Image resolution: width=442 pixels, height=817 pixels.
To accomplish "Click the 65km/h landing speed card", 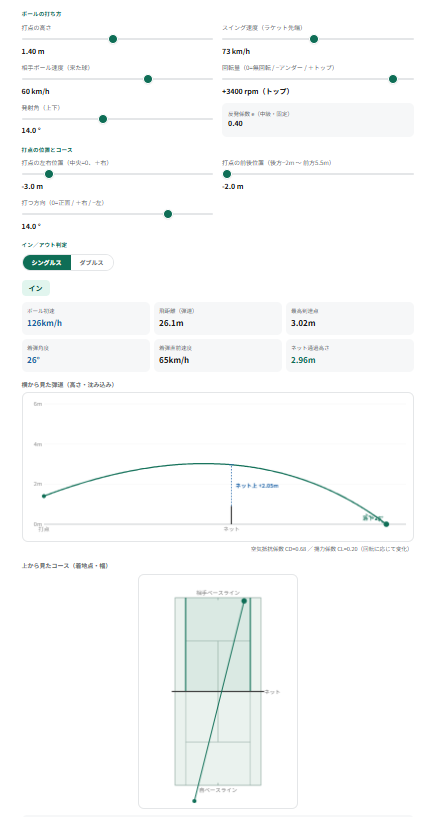I will [218, 355].
